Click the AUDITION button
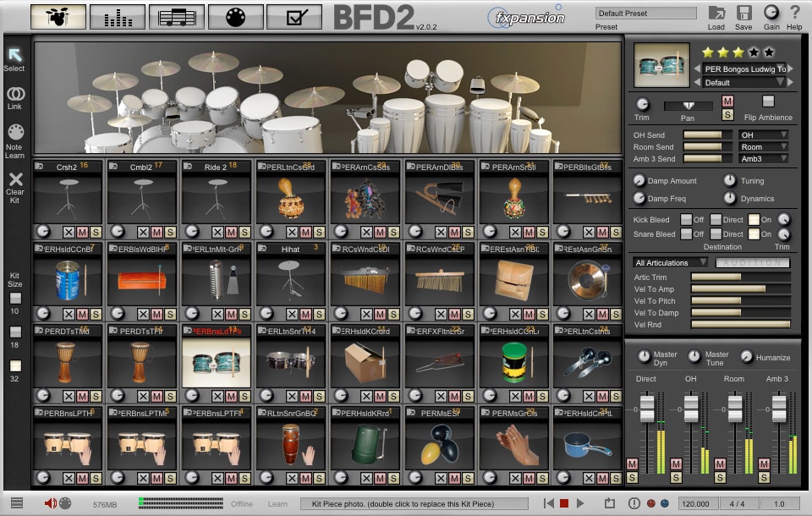Screen dimensions: 812x516 coord(753,263)
